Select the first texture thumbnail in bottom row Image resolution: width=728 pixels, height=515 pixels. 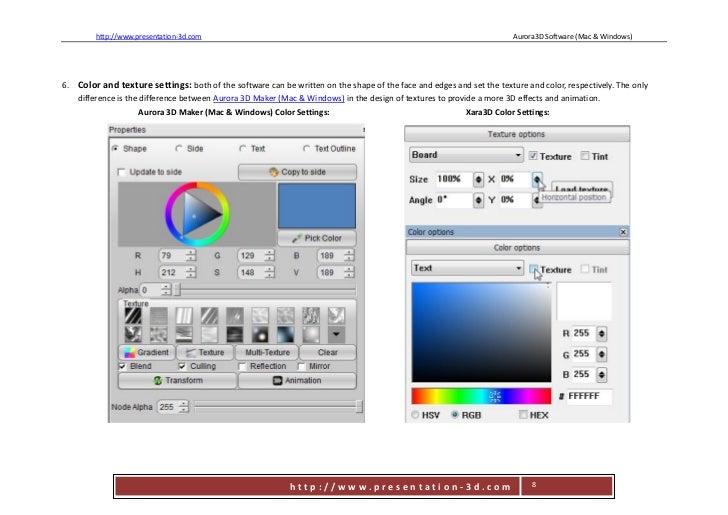pos(133,334)
